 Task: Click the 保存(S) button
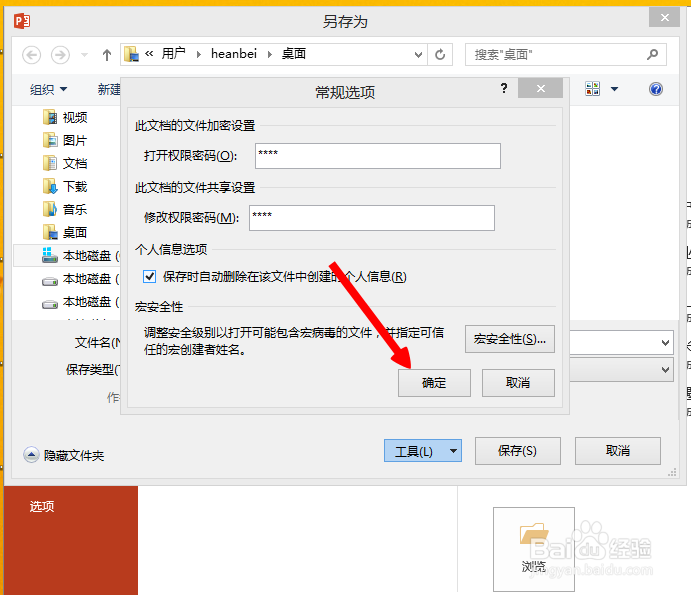pos(517,451)
